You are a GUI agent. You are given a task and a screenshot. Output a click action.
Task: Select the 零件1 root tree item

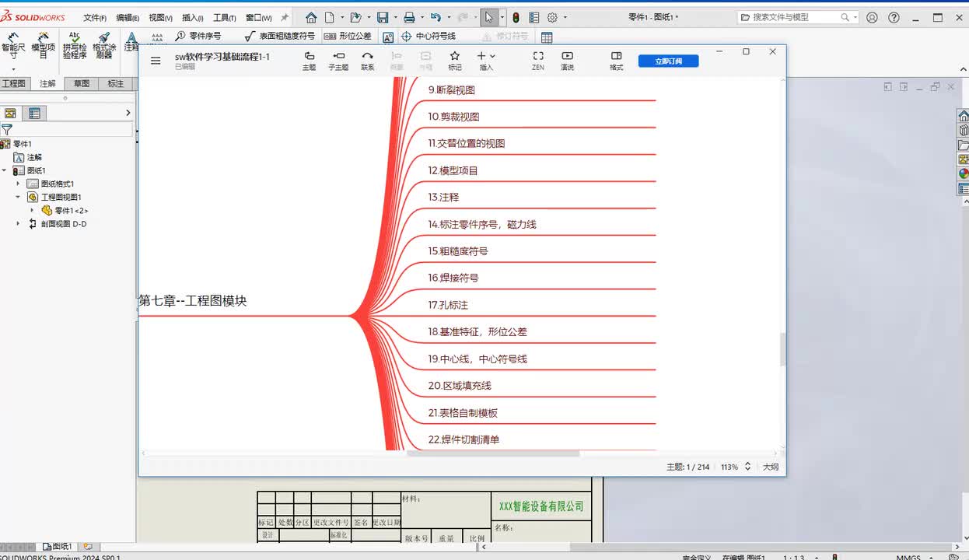(x=16, y=144)
